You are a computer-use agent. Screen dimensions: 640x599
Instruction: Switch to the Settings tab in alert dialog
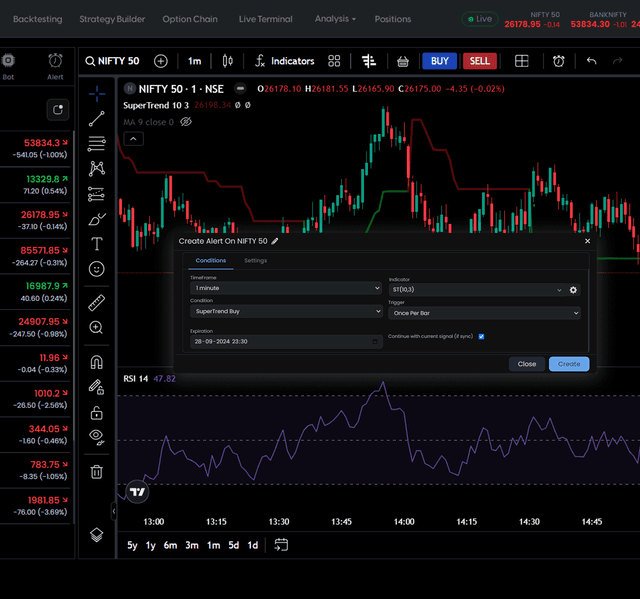tap(255, 260)
